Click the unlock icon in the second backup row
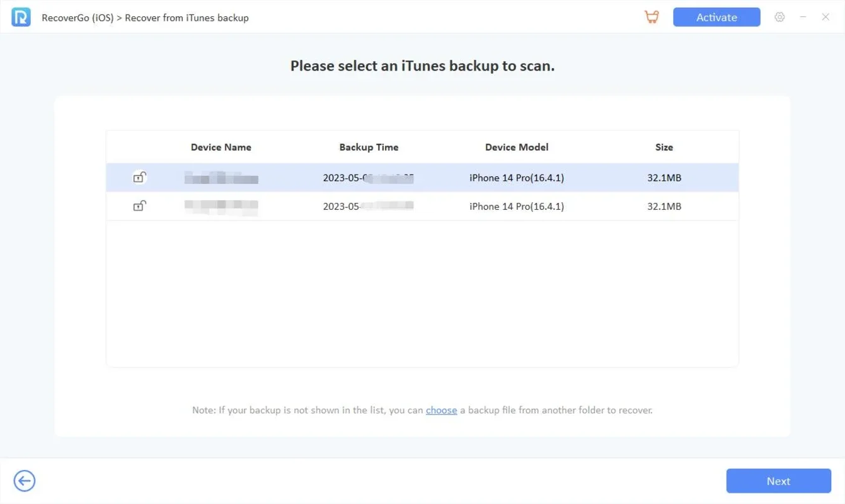 click(x=139, y=206)
